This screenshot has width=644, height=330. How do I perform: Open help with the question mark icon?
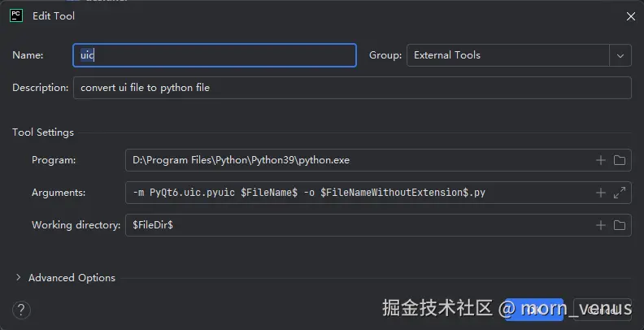click(22, 309)
